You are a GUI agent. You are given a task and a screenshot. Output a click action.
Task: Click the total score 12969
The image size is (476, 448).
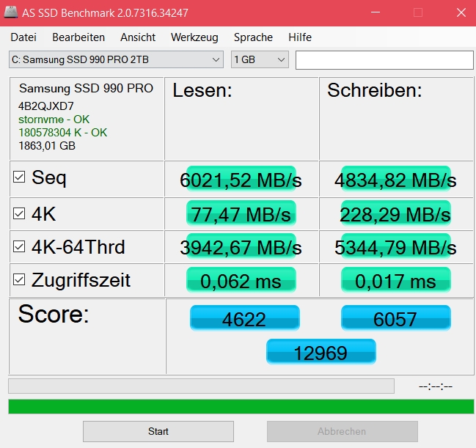point(321,352)
